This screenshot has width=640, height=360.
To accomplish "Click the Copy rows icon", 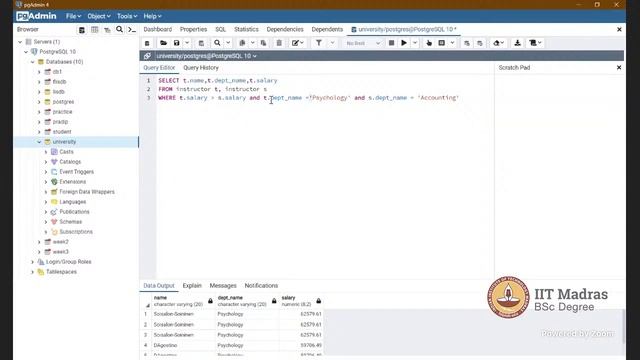I will tap(242, 43).
